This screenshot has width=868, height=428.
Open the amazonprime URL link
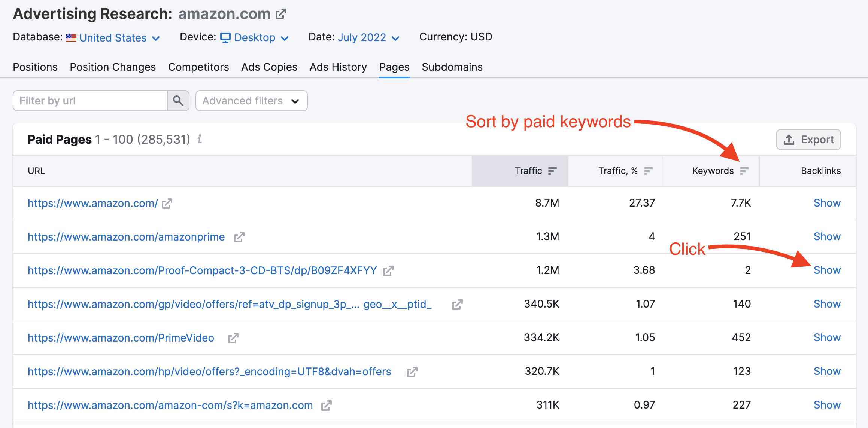point(126,237)
